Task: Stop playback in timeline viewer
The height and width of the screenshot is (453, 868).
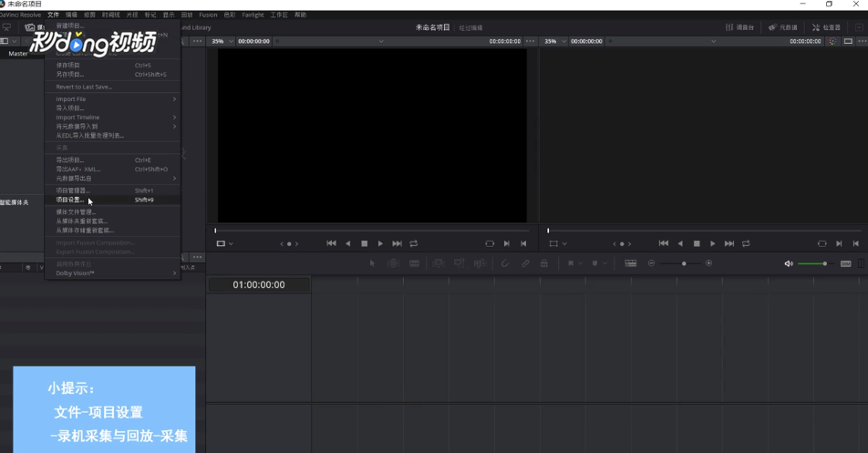Action: [x=697, y=243]
